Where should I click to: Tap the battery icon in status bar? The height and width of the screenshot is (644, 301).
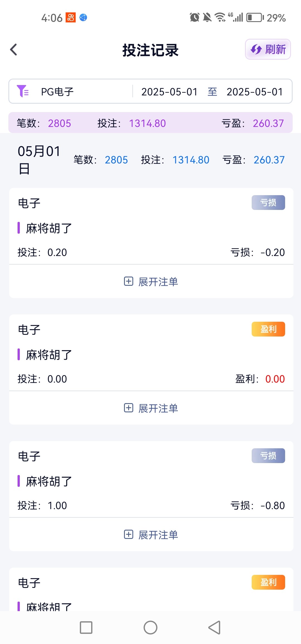[x=255, y=18]
